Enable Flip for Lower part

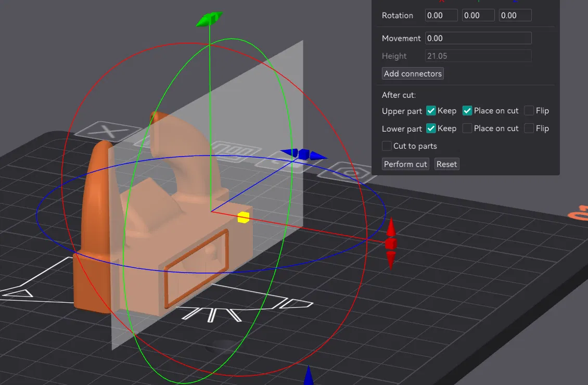click(529, 128)
